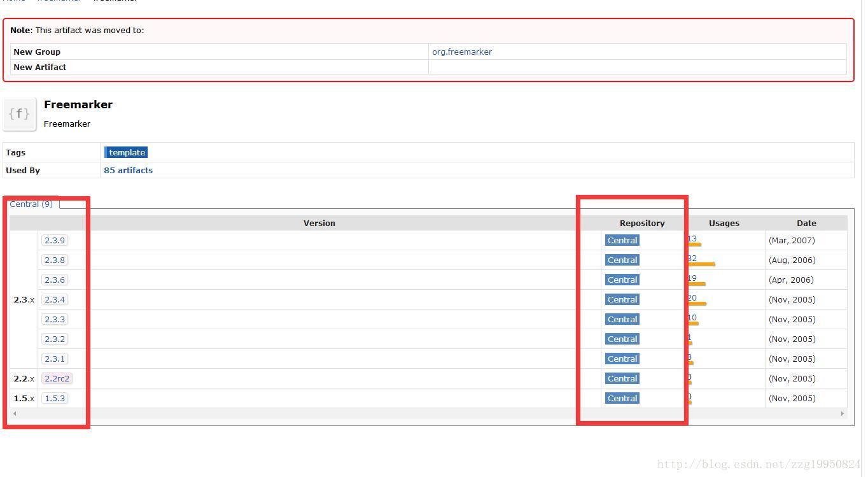Click the New Group label cell
Image resolution: width=868 pixels, height=477 pixels.
tap(220, 52)
